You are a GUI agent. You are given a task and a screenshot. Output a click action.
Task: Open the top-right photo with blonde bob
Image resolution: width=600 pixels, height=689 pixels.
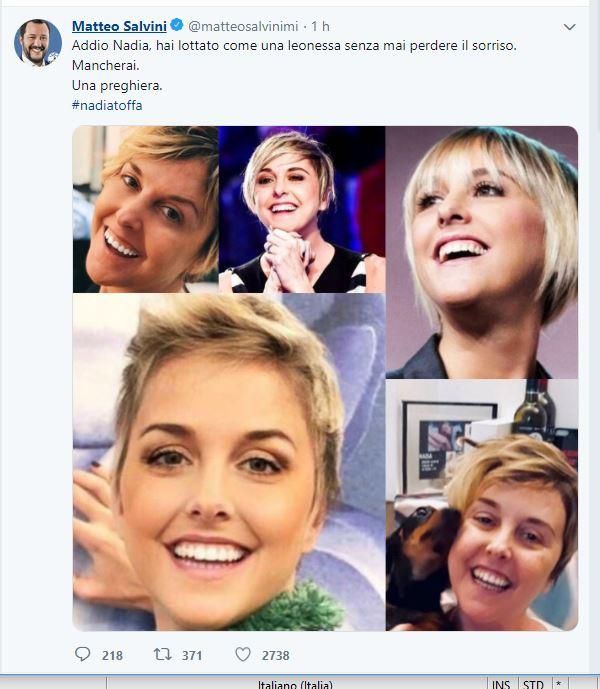point(481,252)
